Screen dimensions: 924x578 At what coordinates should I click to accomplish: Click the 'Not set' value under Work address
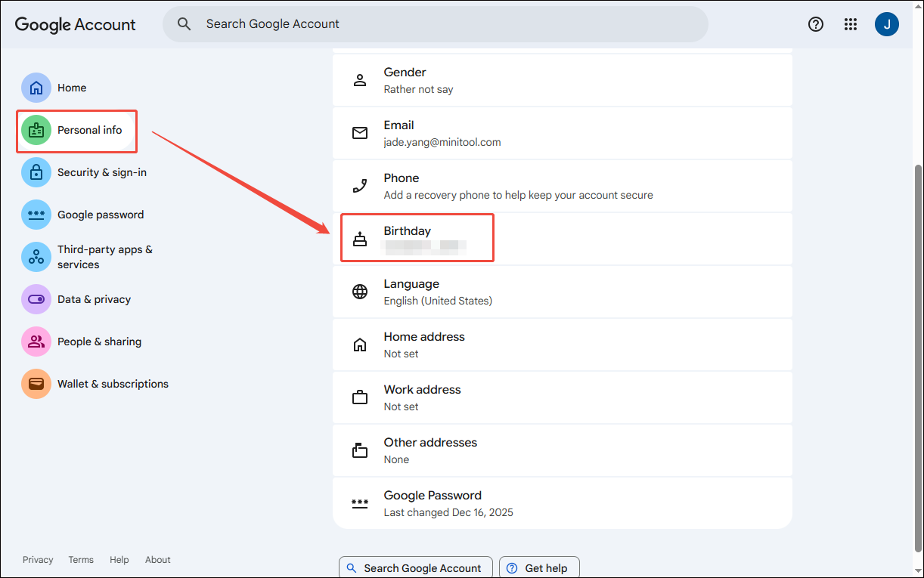pos(401,406)
